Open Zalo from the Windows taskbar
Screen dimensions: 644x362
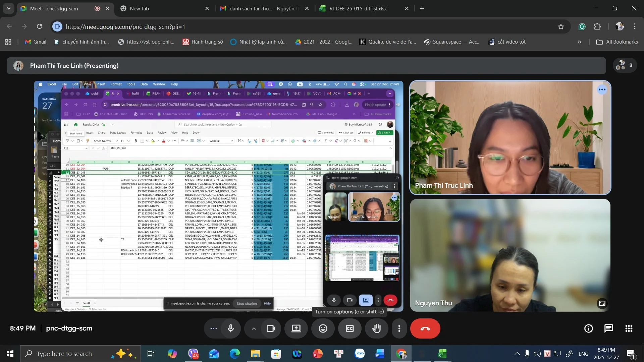pos(360,354)
